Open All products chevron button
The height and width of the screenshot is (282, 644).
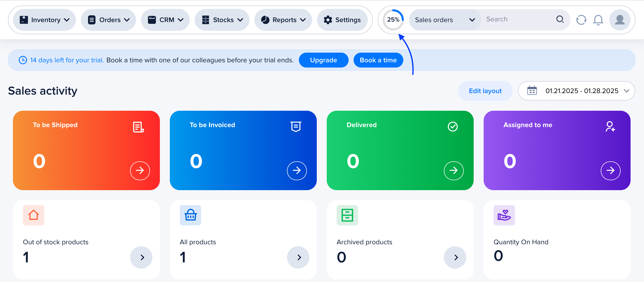click(x=298, y=257)
